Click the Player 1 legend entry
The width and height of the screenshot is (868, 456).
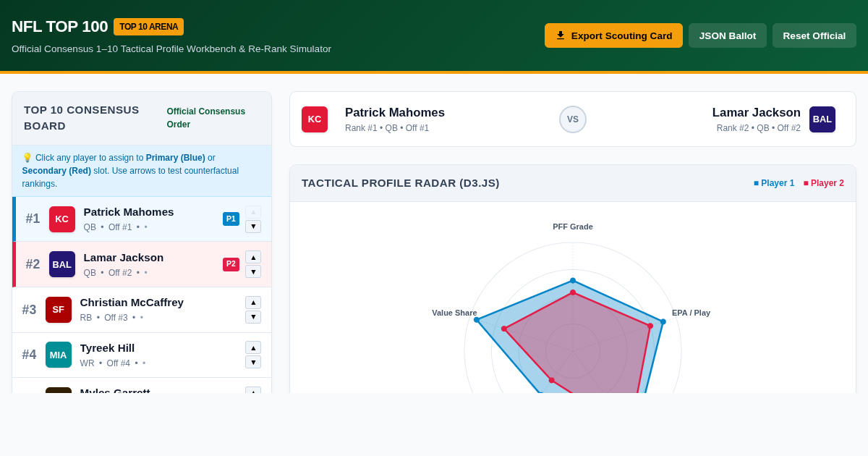774,183
